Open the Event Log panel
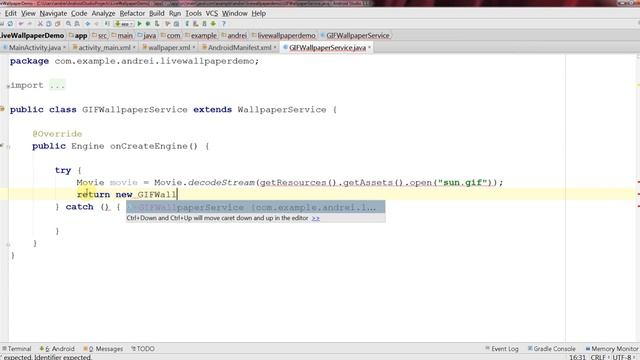 pyautogui.click(x=502, y=349)
